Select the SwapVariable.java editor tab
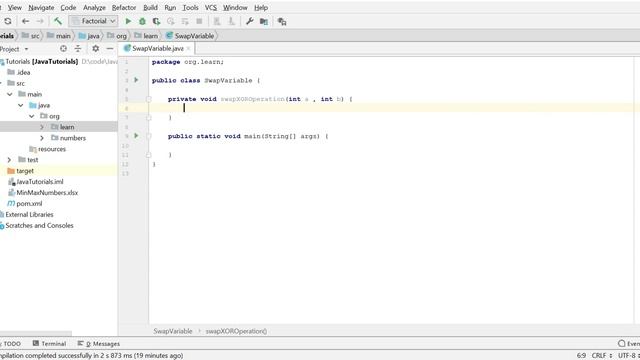This screenshot has width=640, height=360. coord(158,49)
